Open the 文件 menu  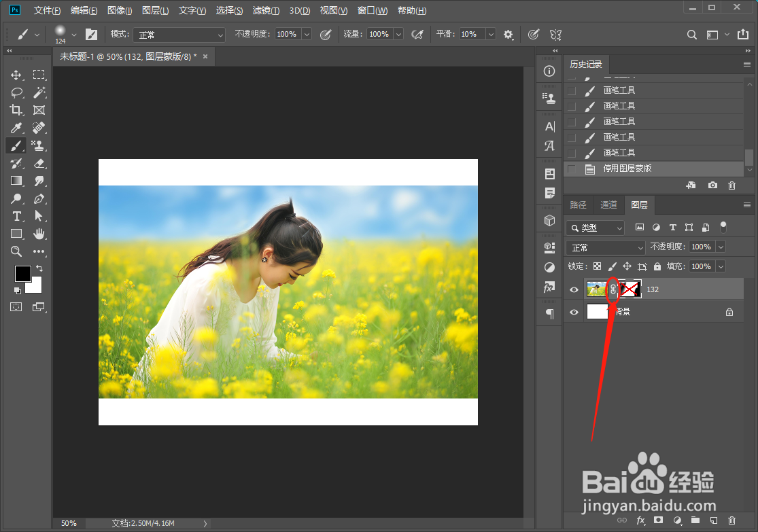[x=47, y=11]
